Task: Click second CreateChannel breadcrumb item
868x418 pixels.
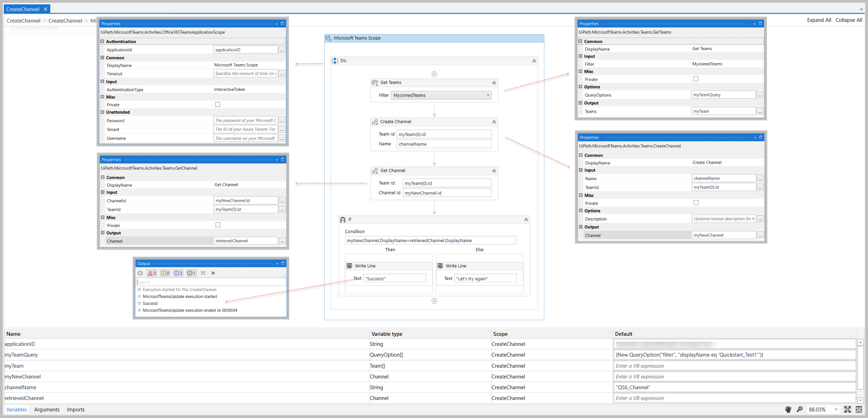Action: pos(65,21)
